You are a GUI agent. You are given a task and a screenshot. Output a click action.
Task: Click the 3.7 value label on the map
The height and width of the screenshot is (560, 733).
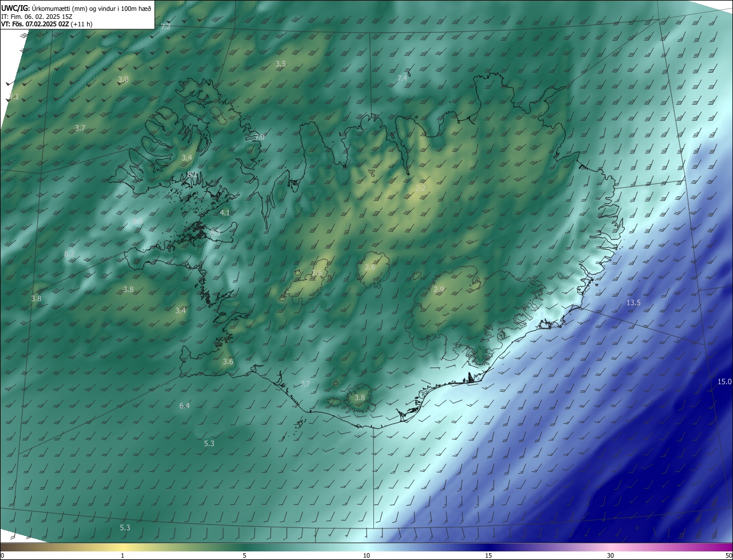click(80, 128)
